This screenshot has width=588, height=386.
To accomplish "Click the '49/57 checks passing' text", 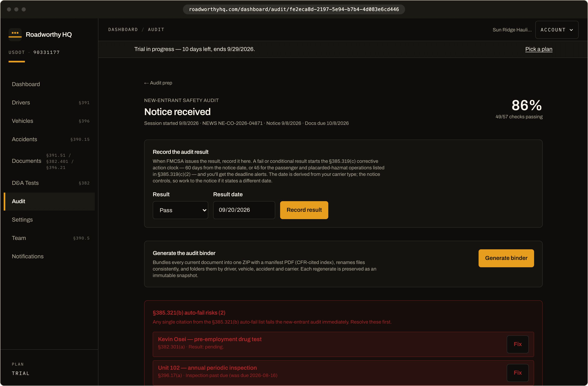I will point(519,117).
